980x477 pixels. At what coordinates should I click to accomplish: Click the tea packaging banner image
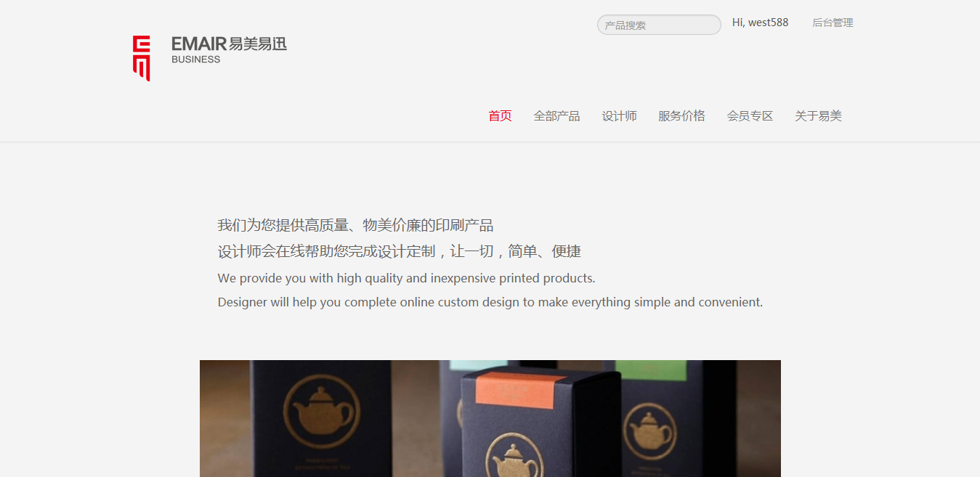[490, 418]
